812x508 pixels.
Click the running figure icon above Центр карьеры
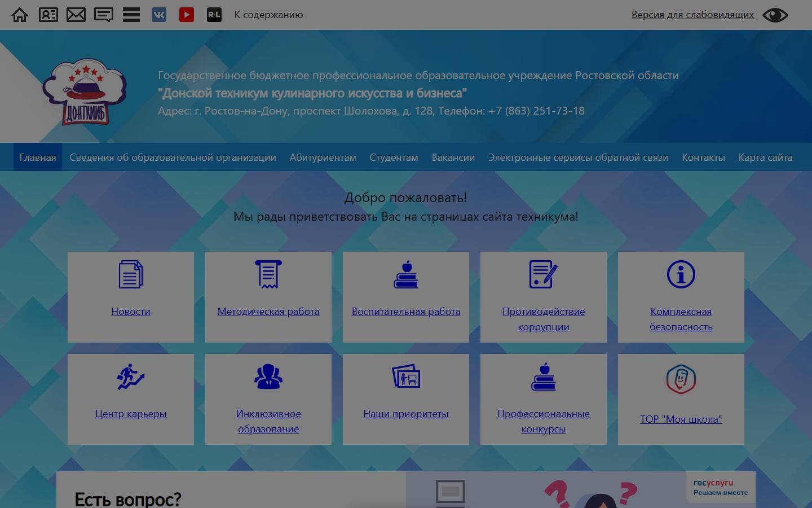tap(131, 376)
